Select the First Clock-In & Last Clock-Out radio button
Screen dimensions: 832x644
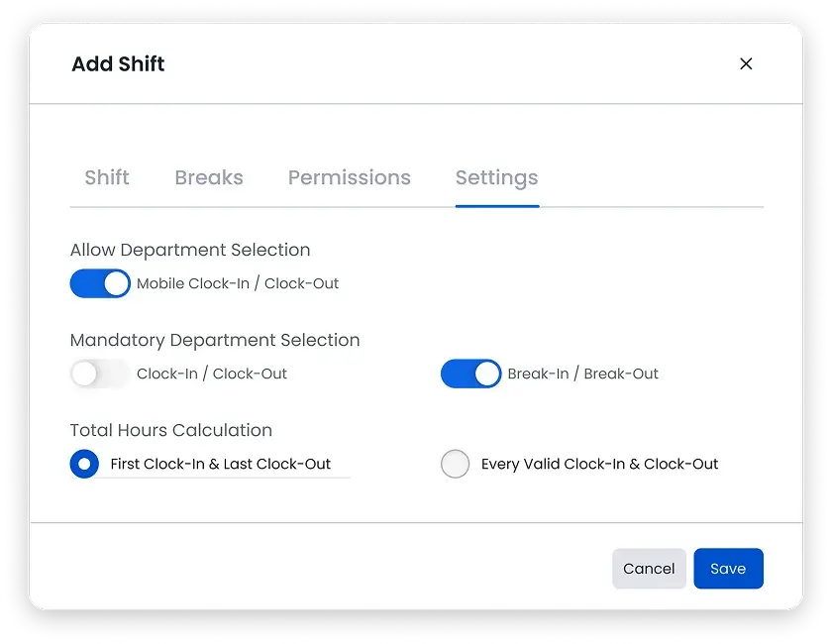84,464
